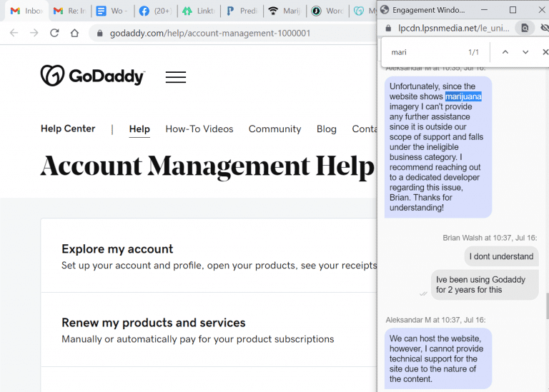Open the Help Center link

(x=68, y=129)
